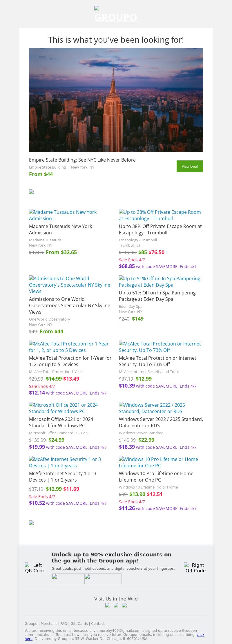View One World Observatory admissions deal
The width and height of the screenshot is (232, 644).
pyautogui.click(x=70, y=285)
